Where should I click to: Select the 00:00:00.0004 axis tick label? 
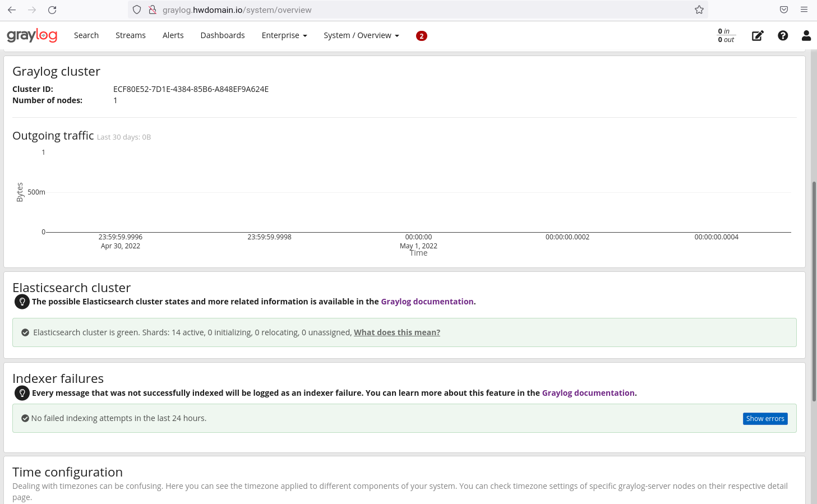(x=717, y=237)
